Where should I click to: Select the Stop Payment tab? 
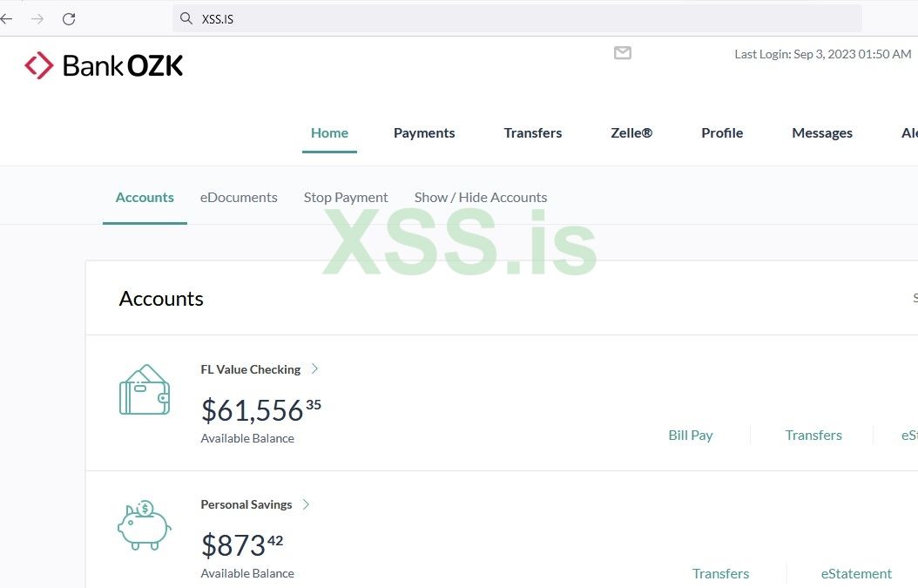click(346, 198)
